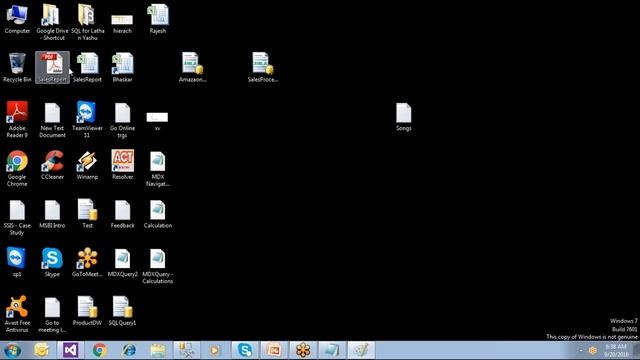The image size is (640, 360).
Task: Select MDXQuery - Calculations file
Action: [x=158, y=266]
